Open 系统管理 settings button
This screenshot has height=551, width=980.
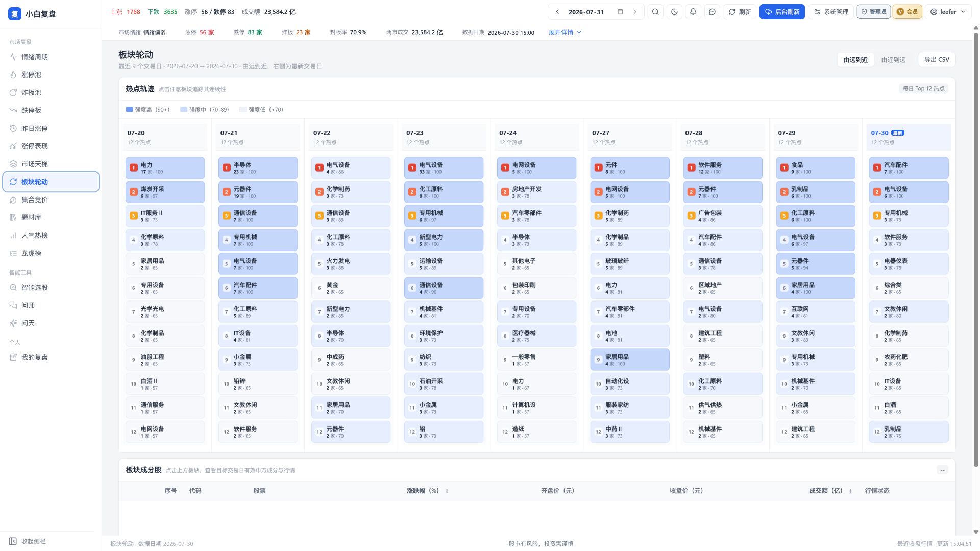coord(831,12)
